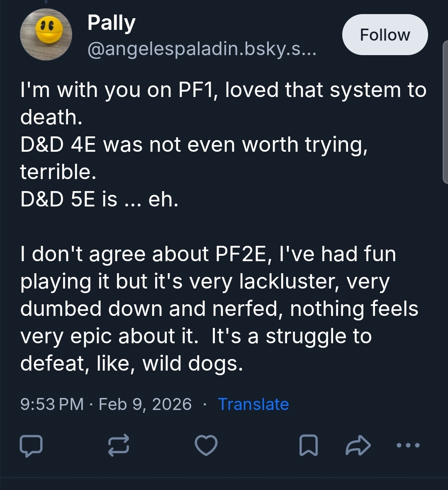This screenshot has height=490, width=448.
Task: Click the 9:53 PM timestamp
Action: coord(52,404)
